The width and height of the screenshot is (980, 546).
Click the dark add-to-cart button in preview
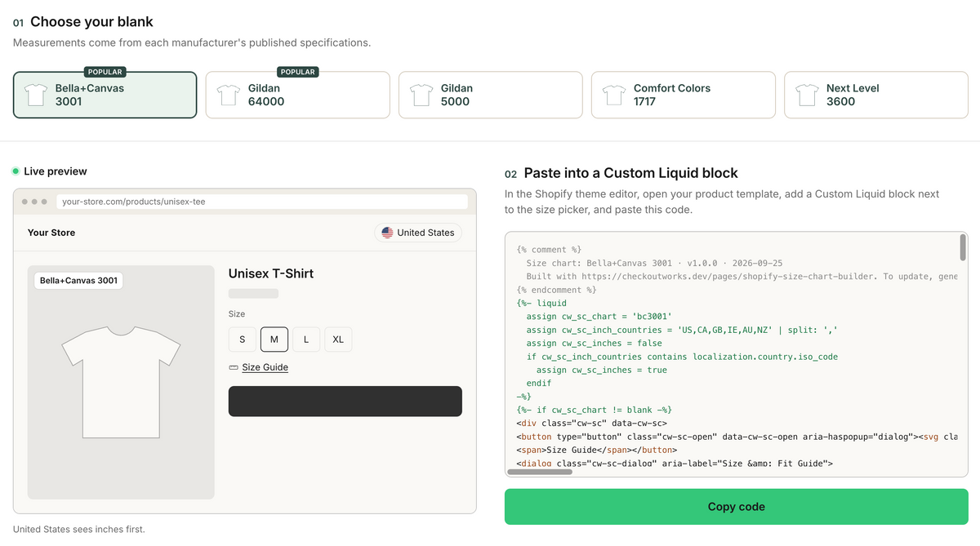click(x=345, y=402)
